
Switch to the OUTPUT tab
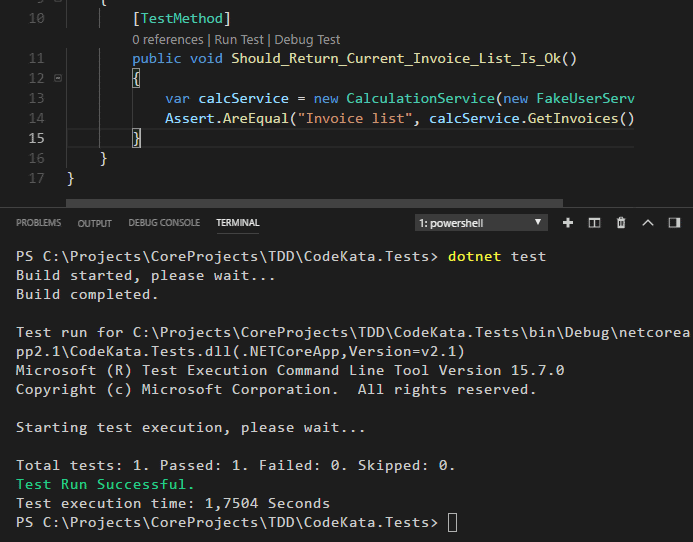click(95, 223)
